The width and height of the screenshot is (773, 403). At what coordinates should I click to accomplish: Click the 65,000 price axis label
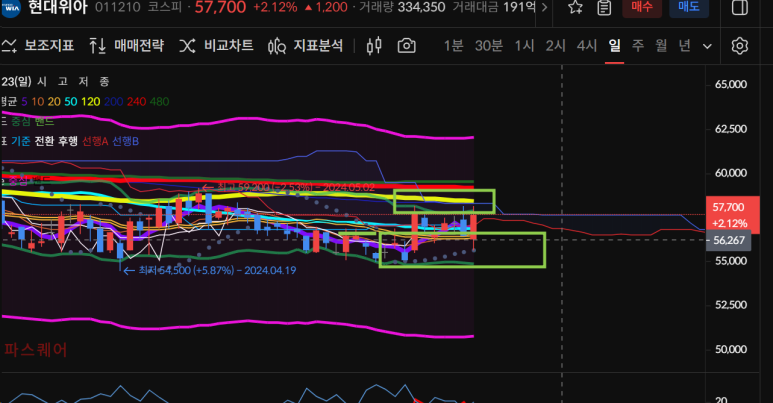[731, 84]
